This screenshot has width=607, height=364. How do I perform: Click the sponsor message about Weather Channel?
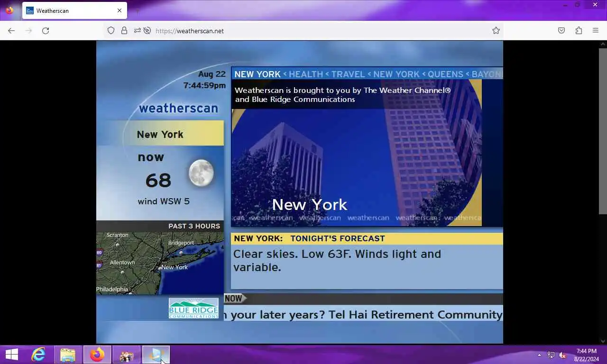pyautogui.click(x=342, y=95)
